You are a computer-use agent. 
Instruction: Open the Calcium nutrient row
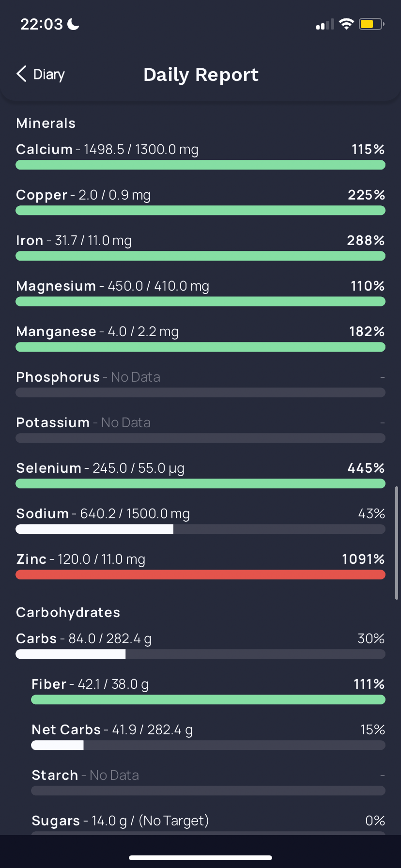coord(200,155)
